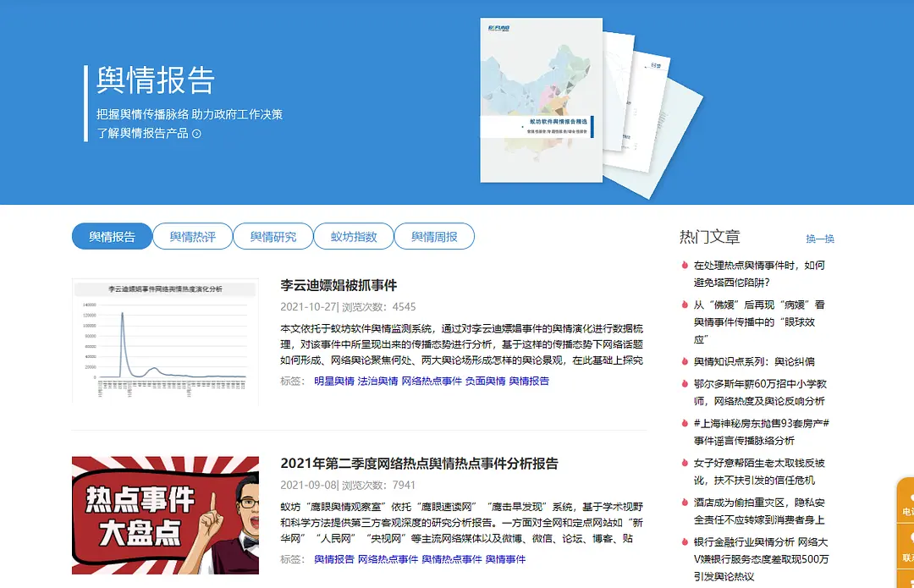Open the 李云迪 heat chart thumbnail
914x588 pixels.
click(165, 340)
